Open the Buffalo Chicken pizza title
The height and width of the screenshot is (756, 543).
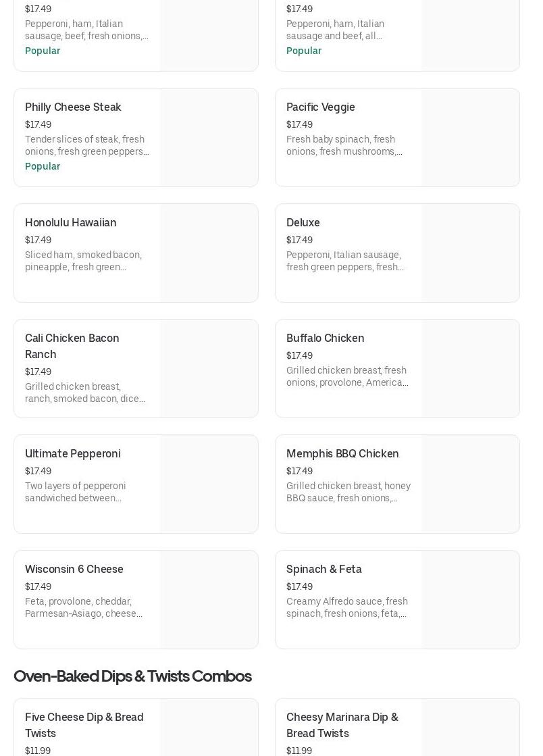(x=325, y=338)
